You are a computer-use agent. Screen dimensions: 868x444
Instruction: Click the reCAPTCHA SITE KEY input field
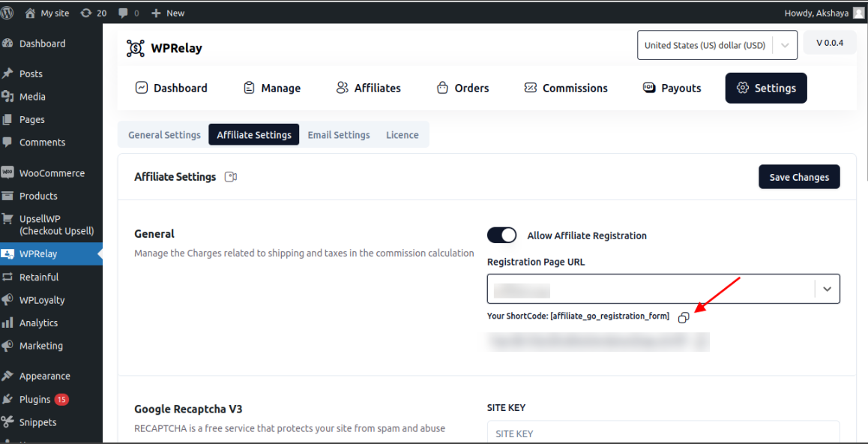click(x=663, y=433)
